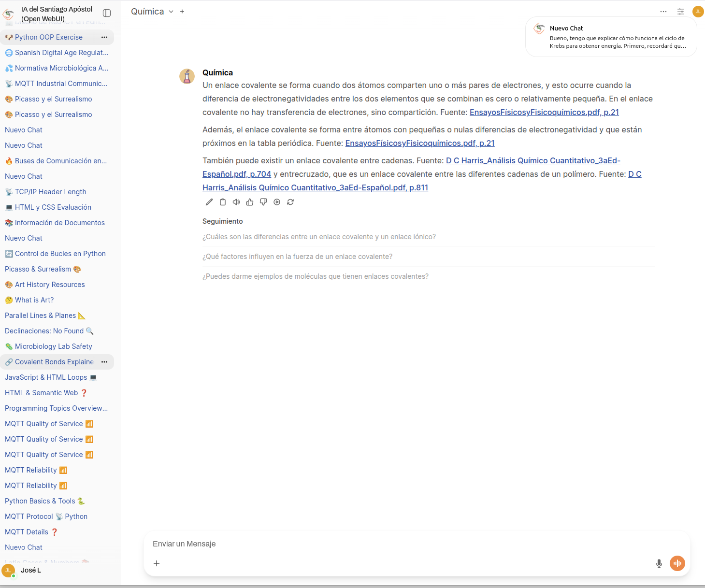Copy the response using the clipboard icon
Viewport: 705px width, 588px height.
(223, 202)
